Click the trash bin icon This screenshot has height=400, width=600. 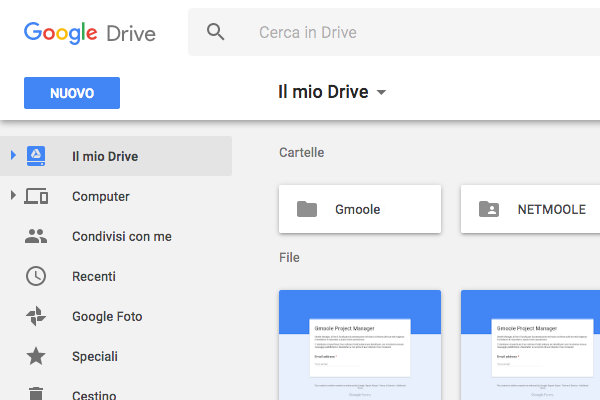(x=36, y=394)
